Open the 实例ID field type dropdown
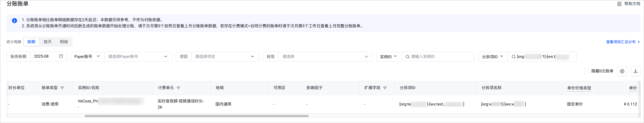 coord(388,56)
